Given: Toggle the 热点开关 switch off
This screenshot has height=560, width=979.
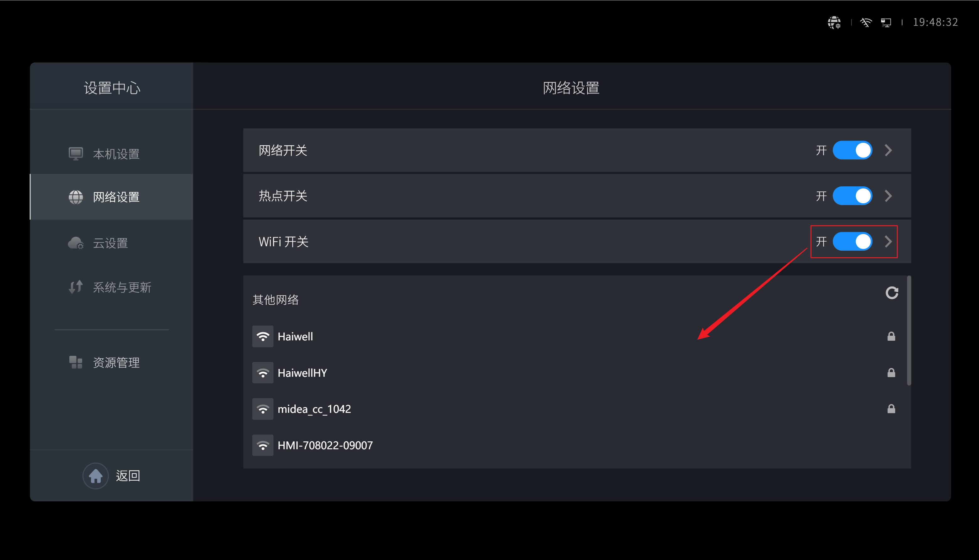Looking at the screenshot, I should coord(852,196).
